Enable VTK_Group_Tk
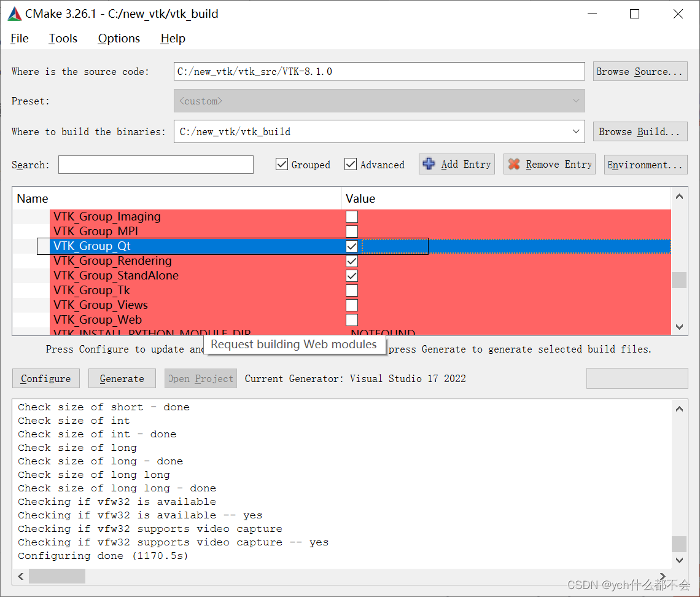This screenshot has height=597, width=700. pos(351,290)
